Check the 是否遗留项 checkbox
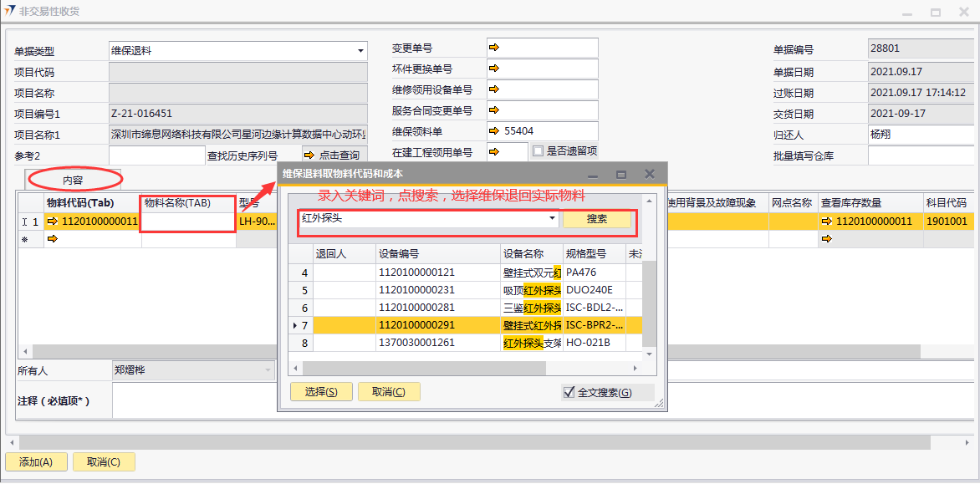The height and width of the screenshot is (484, 980). click(x=538, y=151)
